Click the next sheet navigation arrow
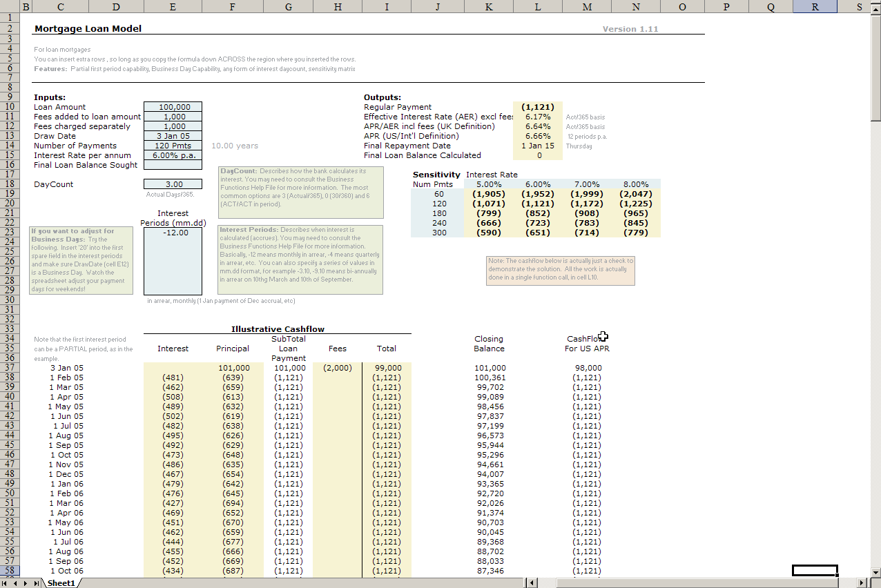Image resolution: width=881 pixels, height=588 pixels. [x=26, y=583]
